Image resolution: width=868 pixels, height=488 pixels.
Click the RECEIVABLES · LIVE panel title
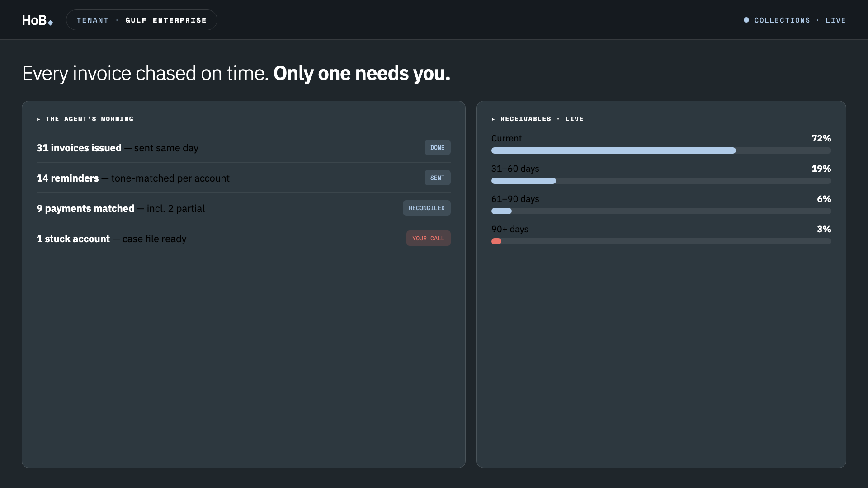point(542,119)
